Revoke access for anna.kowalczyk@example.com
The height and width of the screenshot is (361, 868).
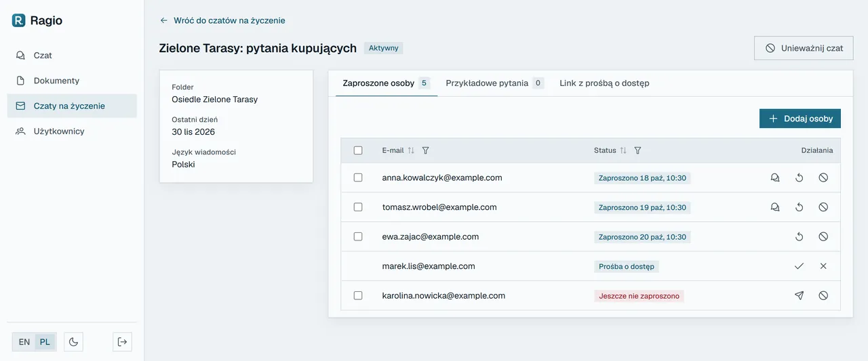click(823, 178)
